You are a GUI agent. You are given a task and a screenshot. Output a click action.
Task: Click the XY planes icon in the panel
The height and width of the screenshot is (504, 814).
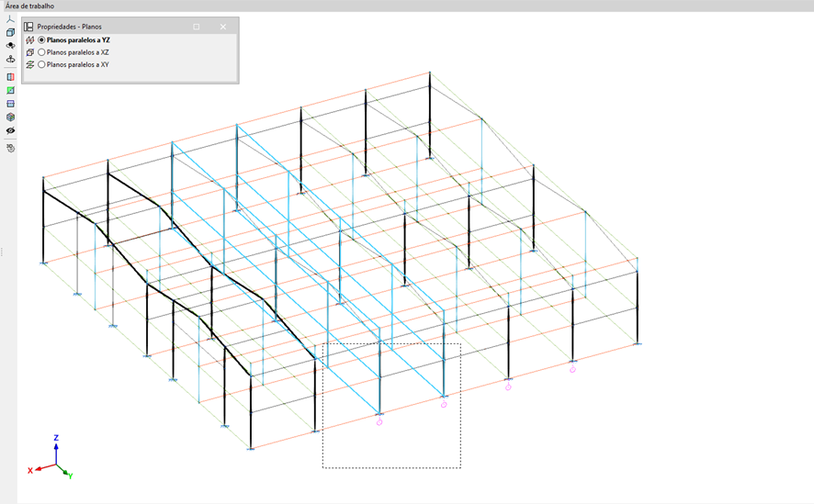point(30,65)
